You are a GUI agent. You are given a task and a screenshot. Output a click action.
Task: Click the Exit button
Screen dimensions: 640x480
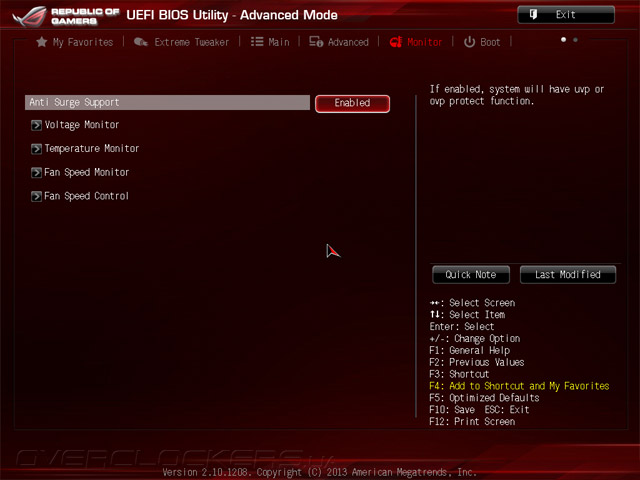[x=566, y=15]
